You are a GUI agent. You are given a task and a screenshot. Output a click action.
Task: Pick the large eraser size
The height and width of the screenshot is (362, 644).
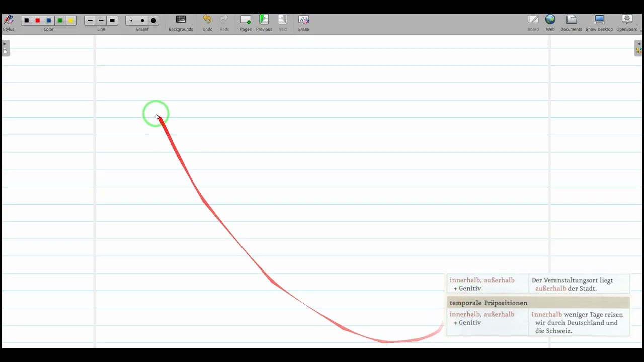point(153,21)
